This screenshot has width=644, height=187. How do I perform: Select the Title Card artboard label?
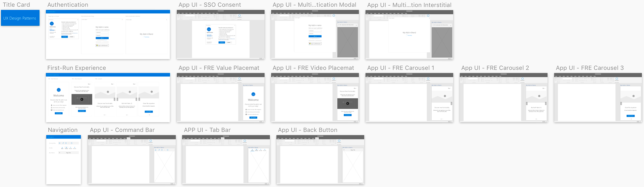(16, 5)
